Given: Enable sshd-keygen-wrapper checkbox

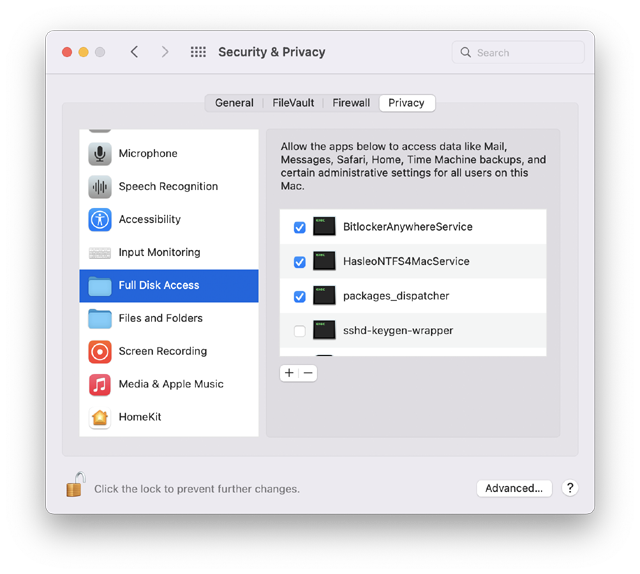Looking at the screenshot, I should point(300,331).
